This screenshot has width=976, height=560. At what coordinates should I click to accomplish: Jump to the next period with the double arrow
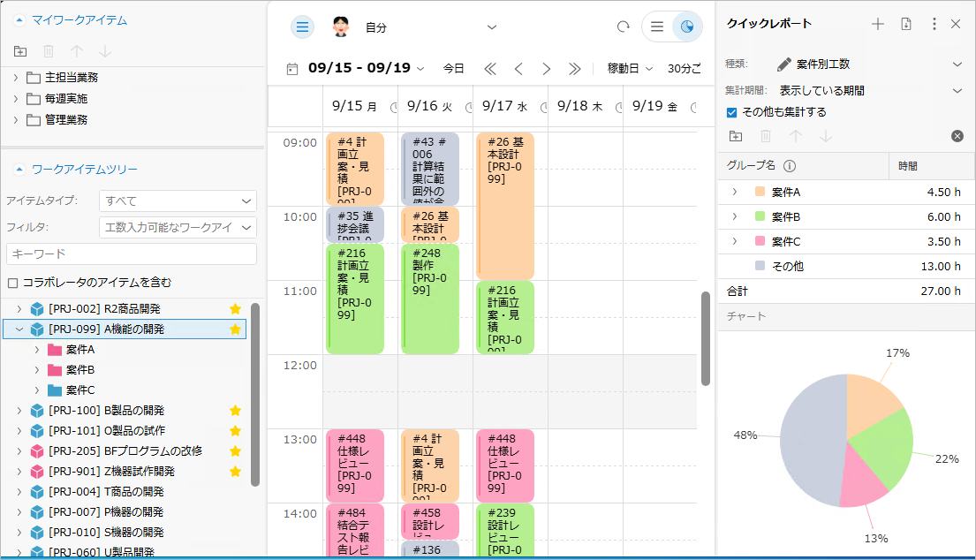575,69
